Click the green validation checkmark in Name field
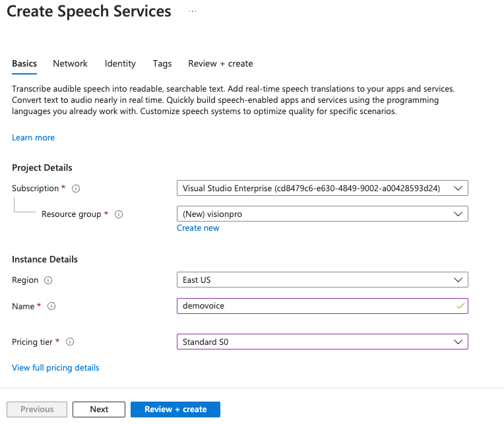The image size is (504, 424). 460,306
